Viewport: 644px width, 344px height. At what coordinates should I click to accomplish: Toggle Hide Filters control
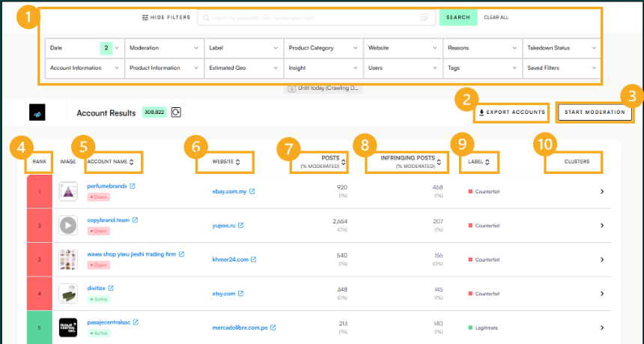[166, 17]
